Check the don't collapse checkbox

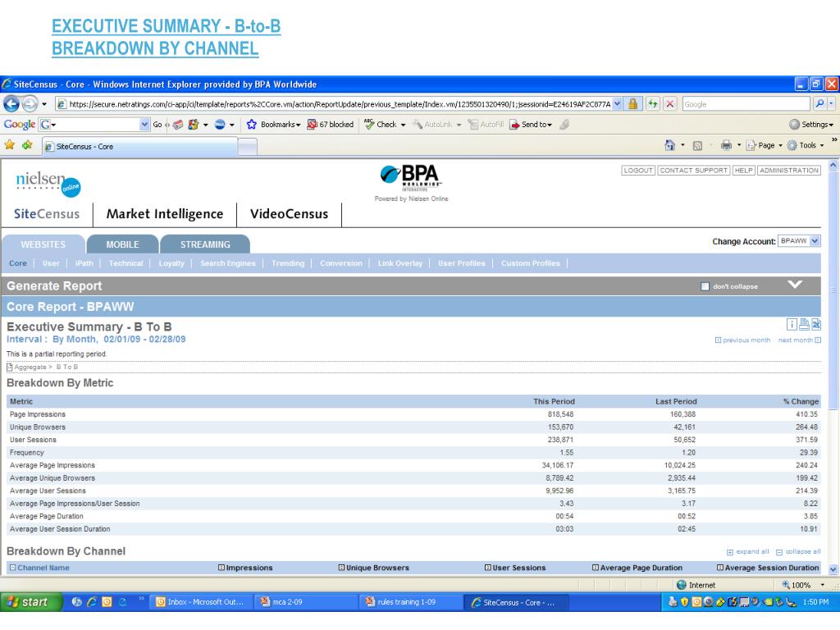(705, 286)
